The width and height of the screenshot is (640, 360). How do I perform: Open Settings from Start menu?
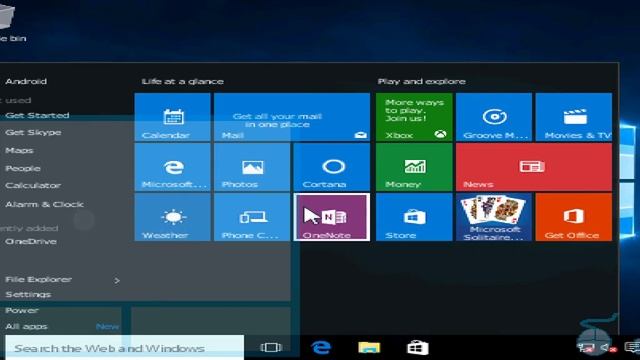(28, 294)
